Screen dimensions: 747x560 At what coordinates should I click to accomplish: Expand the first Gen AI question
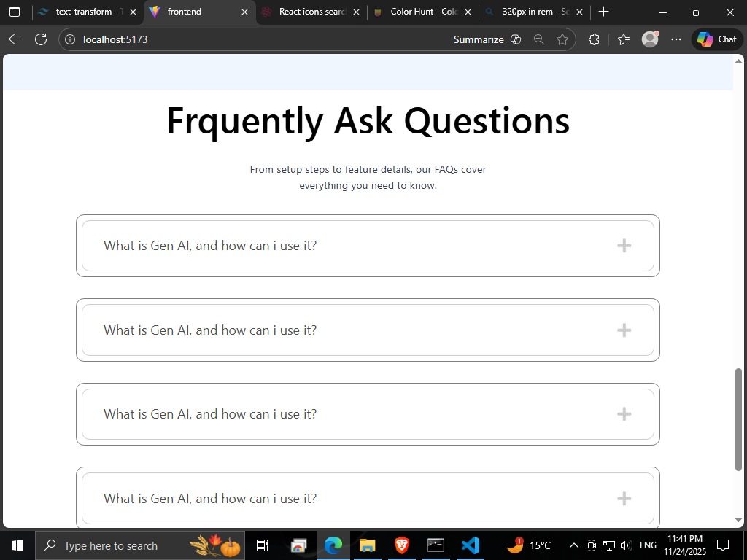click(x=624, y=246)
